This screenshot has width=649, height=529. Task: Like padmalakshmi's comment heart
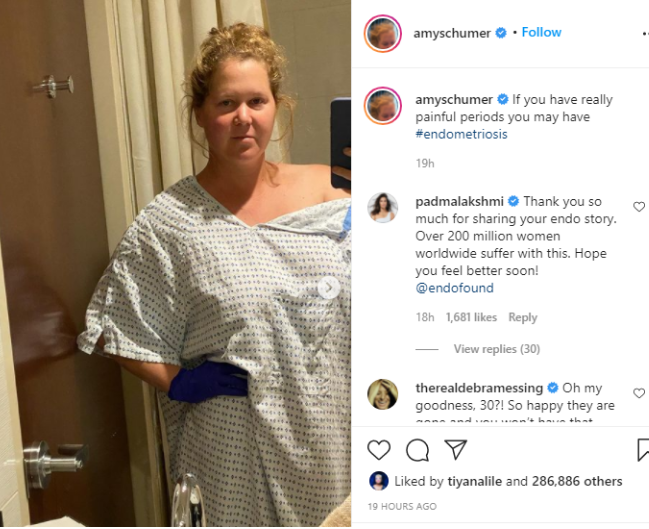tap(639, 207)
